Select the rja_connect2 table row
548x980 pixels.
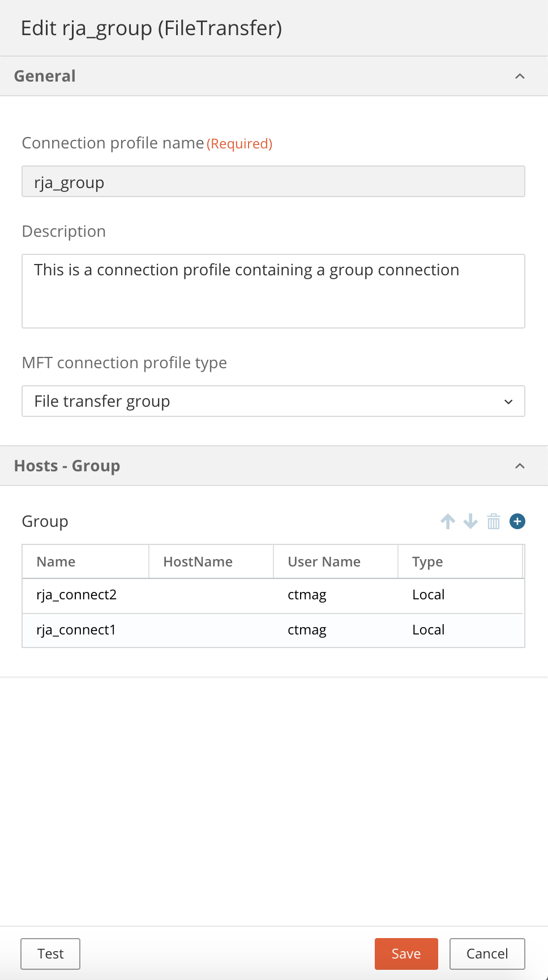click(273, 595)
